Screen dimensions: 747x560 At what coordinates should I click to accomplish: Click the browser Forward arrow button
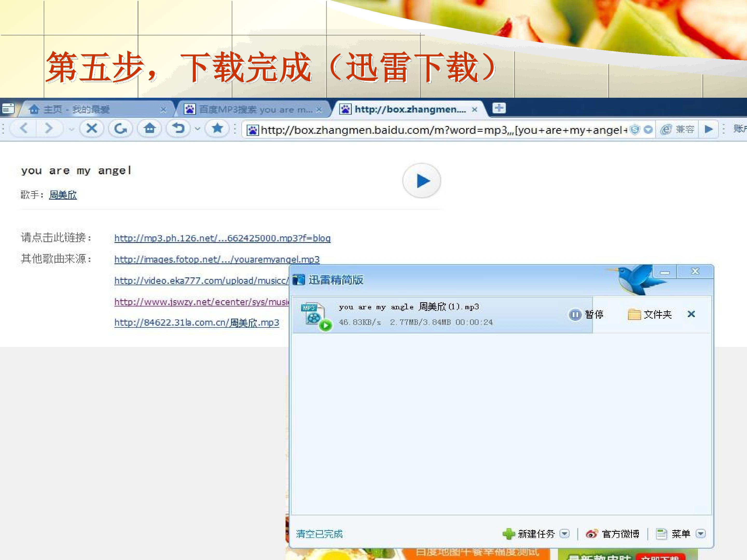(x=49, y=129)
